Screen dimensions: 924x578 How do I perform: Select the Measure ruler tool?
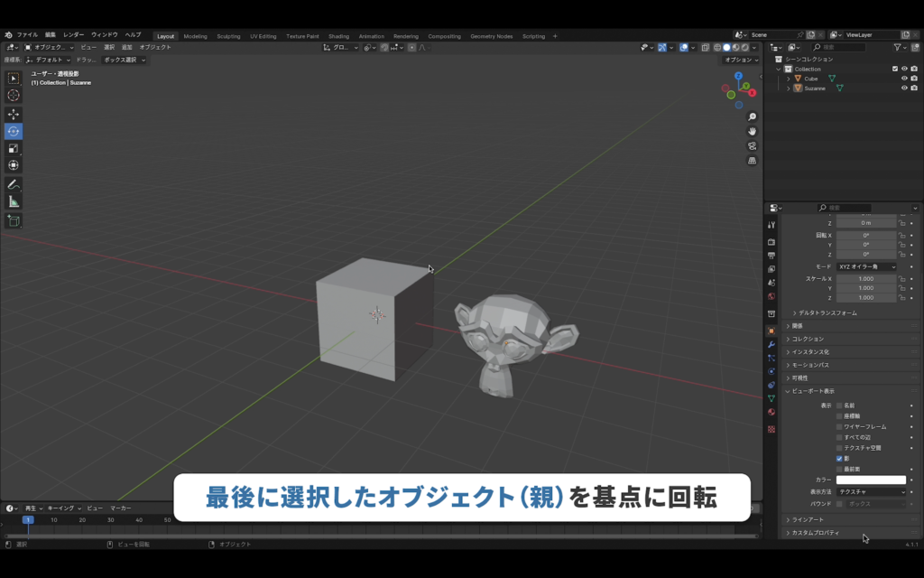tap(14, 201)
